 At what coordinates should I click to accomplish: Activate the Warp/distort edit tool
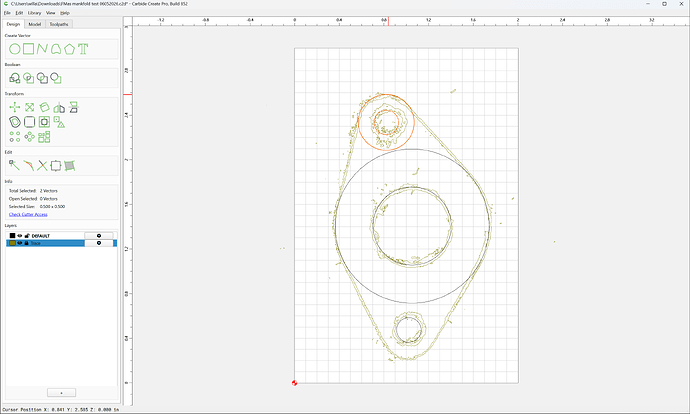pyautogui.click(x=70, y=165)
